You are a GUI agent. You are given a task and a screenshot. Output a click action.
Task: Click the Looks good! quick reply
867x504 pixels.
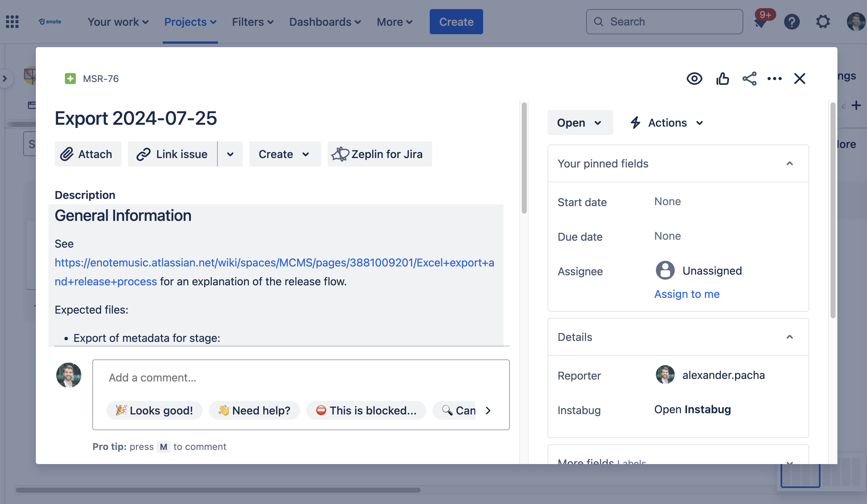tap(155, 410)
